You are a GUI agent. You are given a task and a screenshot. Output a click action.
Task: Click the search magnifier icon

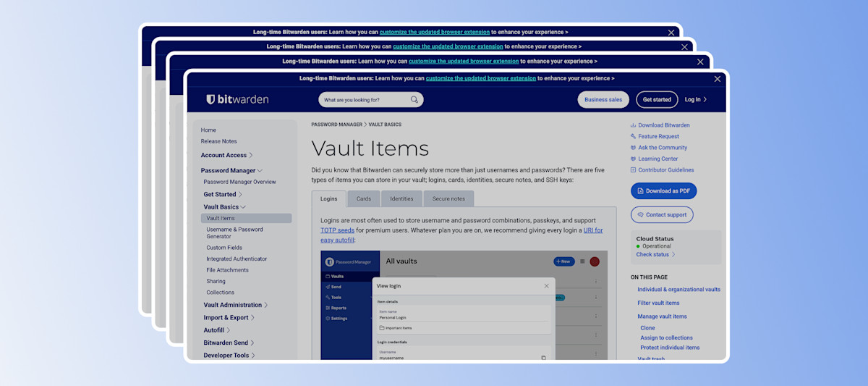[414, 100]
